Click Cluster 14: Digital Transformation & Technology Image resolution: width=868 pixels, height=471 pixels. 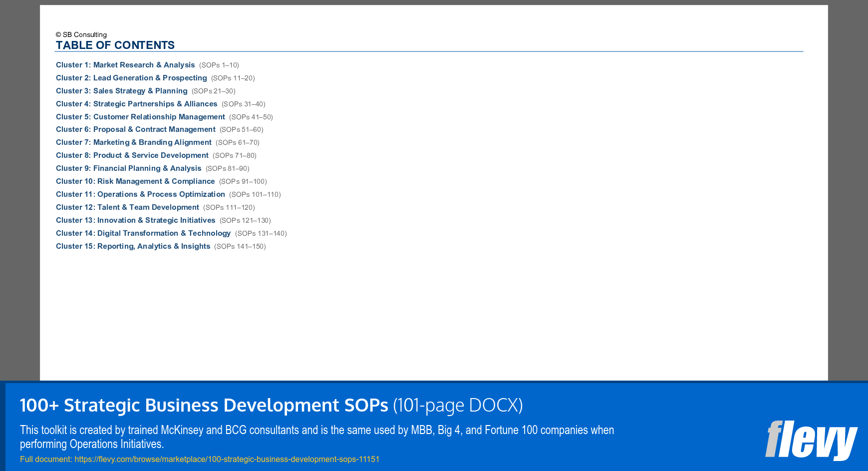tap(143, 233)
